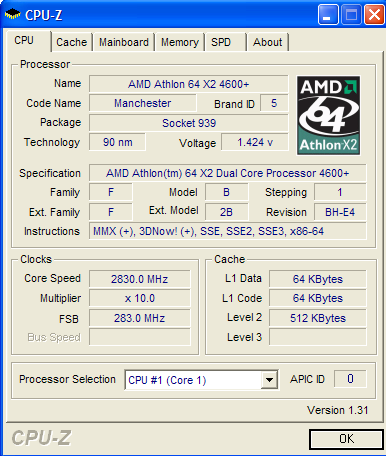Viewport: 386px width, 456px height.
Task: Click the Revision value BH-E4
Action: click(340, 212)
